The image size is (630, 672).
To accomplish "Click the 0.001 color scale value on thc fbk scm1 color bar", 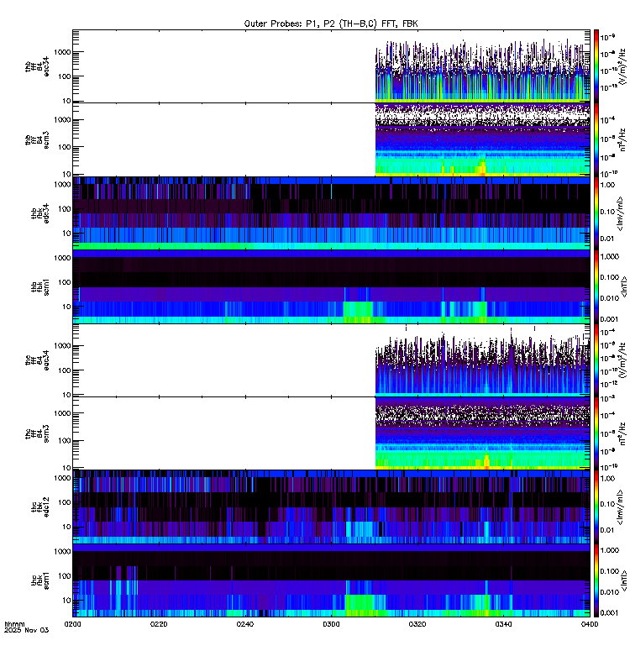I will tap(610, 613).
